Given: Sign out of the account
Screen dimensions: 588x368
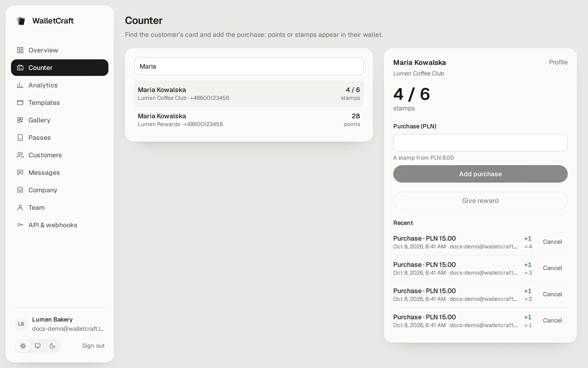Looking at the screenshot, I should click(x=93, y=346).
